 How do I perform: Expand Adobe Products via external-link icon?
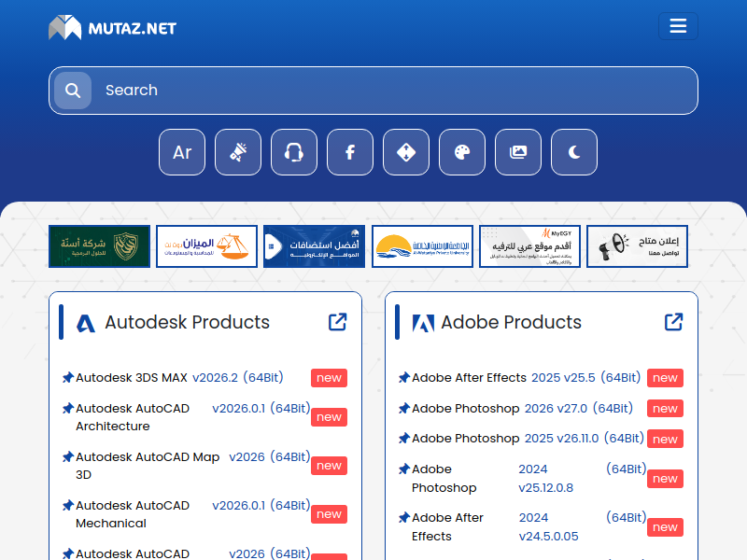(673, 322)
